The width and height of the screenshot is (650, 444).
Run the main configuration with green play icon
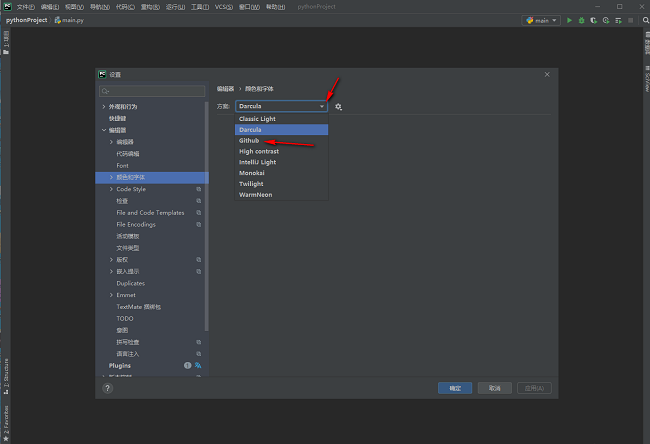tap(569, 20)
